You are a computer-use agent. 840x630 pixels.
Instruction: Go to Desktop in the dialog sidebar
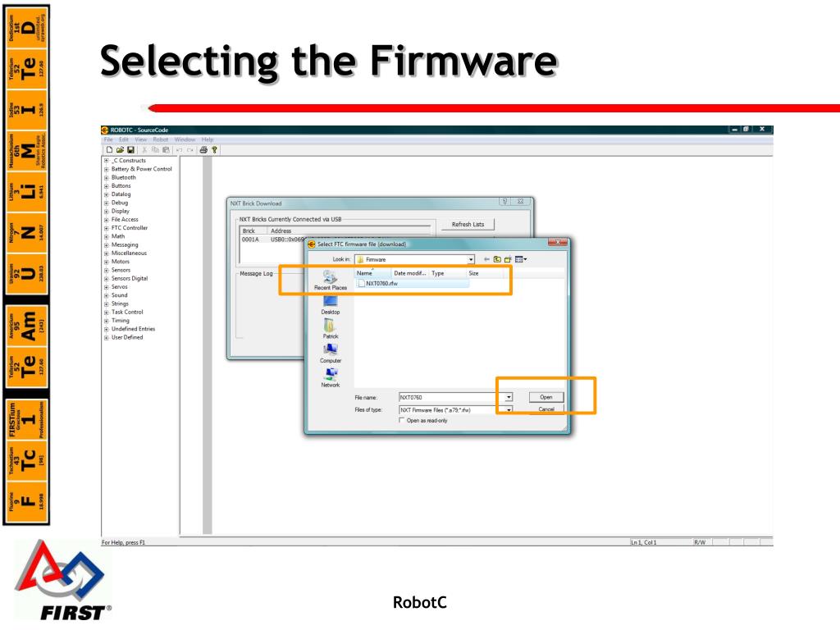331,305
